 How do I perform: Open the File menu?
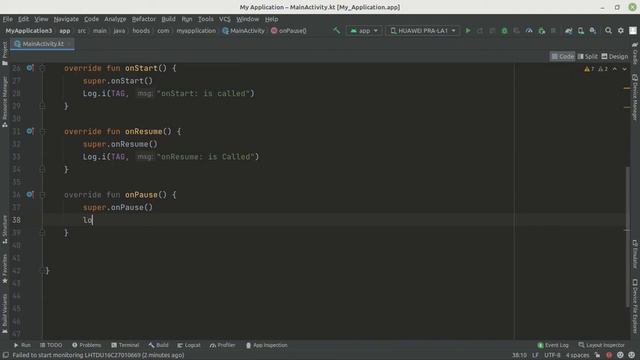pyautogui.click(x=7, y=19)
